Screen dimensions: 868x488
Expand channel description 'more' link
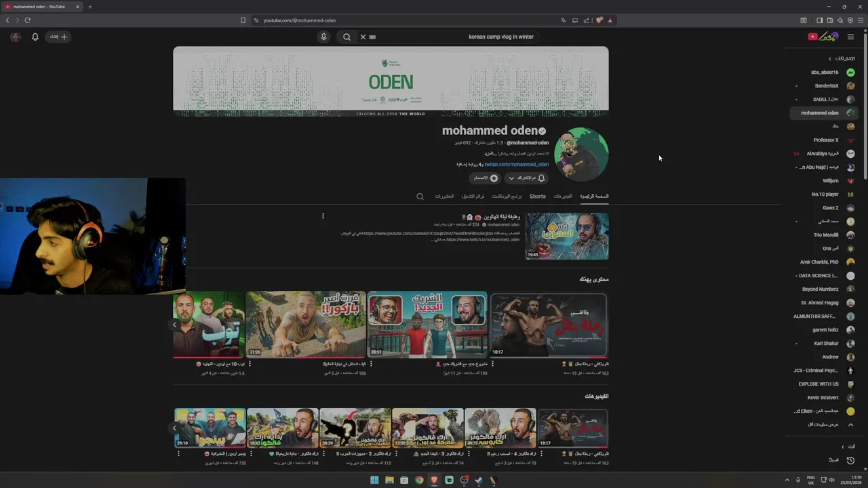pos(490,154)
